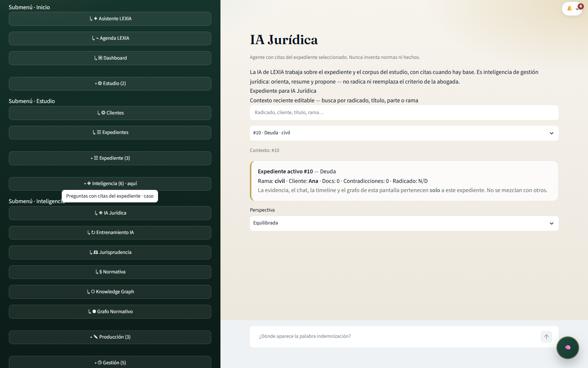This screenshot has height=368, width=588.
Task: Open the '#10 · Deuda · civil' dropdown
Action: [x=404, y=133]
